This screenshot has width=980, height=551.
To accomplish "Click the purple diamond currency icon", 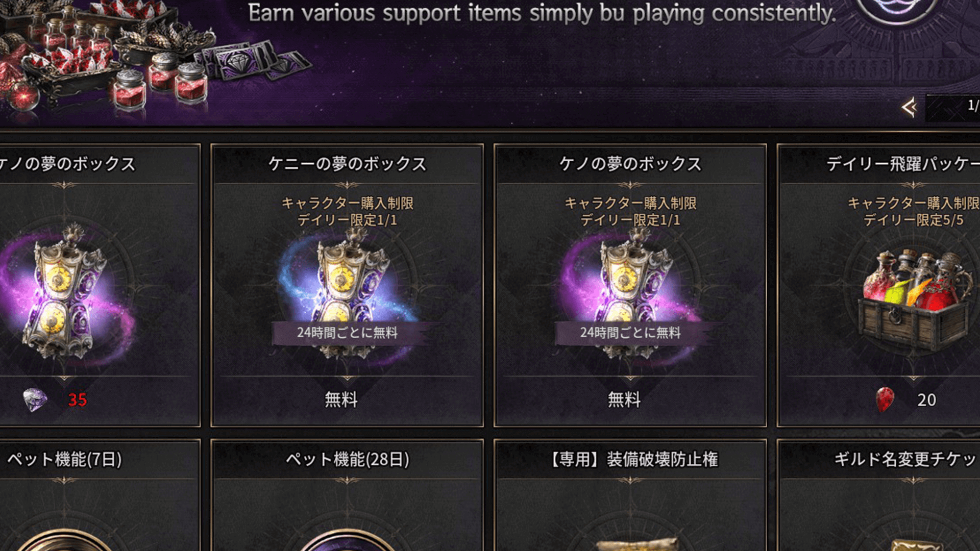I will click(x=35, y=399).
